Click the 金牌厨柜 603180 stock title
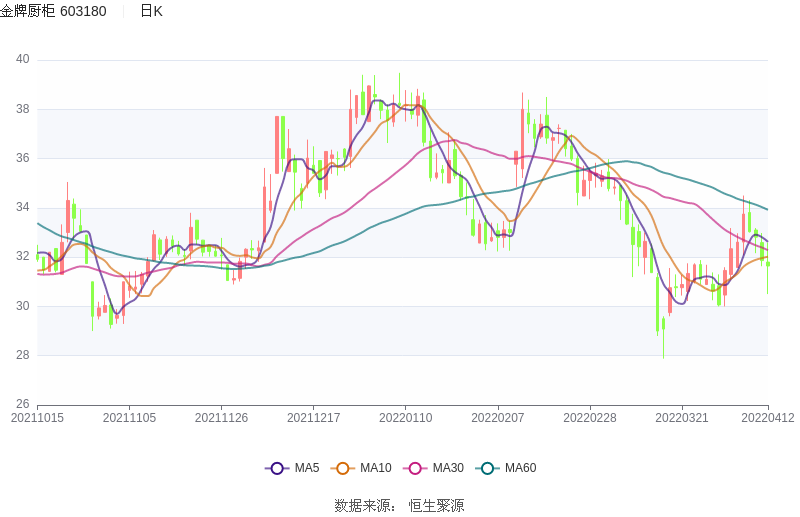The height and width of the screenshot is (517, 800). coord(54,11)
